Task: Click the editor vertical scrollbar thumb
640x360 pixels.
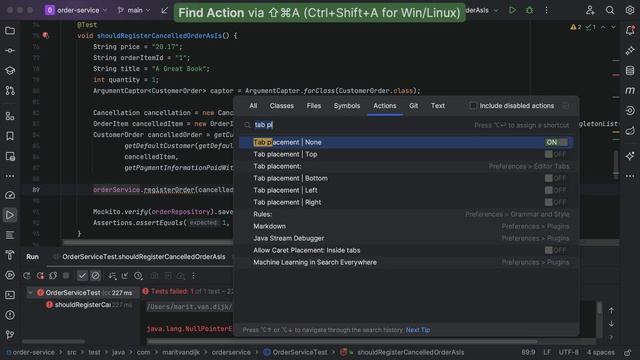Action: coord(616,165)
